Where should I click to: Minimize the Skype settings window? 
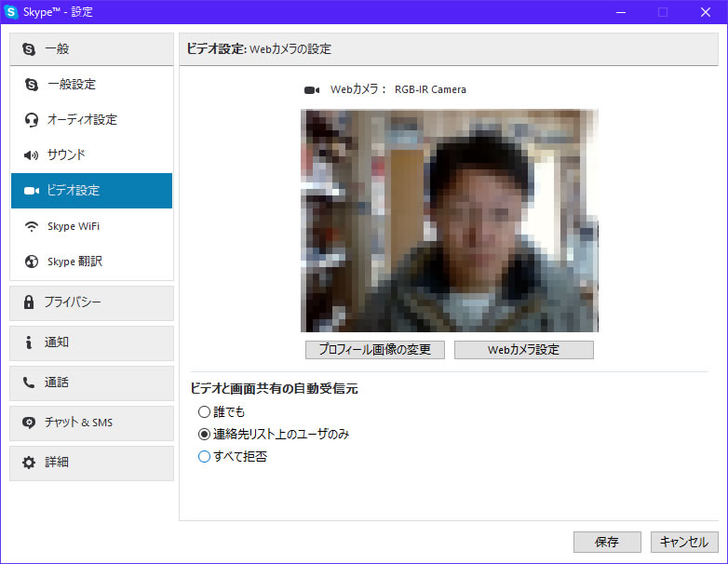point(621,12)
